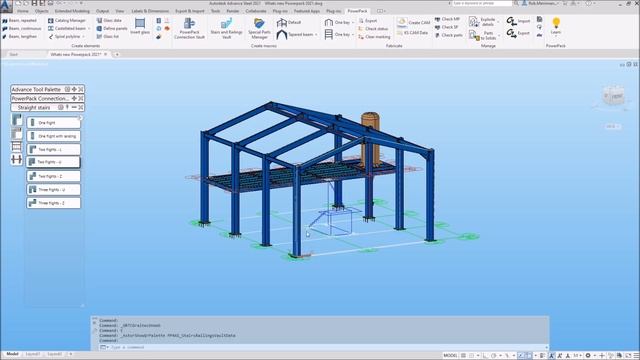Click the Autodesk application menu button
Viewport: 640px width, 360px height.
point(6,6)
